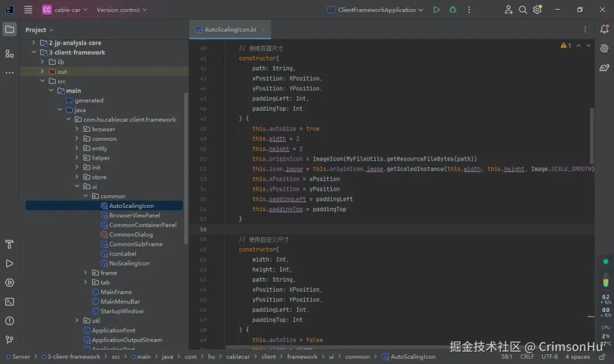Screen dimensions: 614x364
Task: Run ClientFrameworkApplication with the green play icon
Action: pos(436,10)
